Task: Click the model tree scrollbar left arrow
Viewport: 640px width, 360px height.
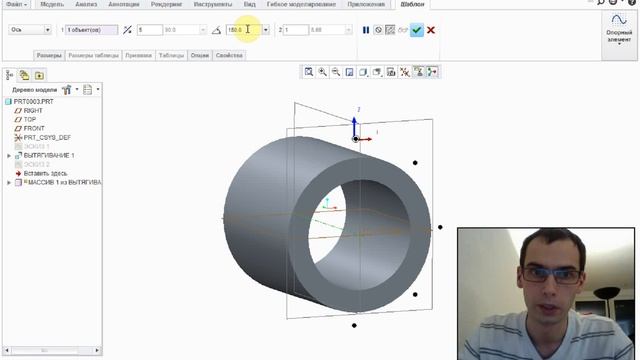Action: pyautogui.click(x=7, y=351)
